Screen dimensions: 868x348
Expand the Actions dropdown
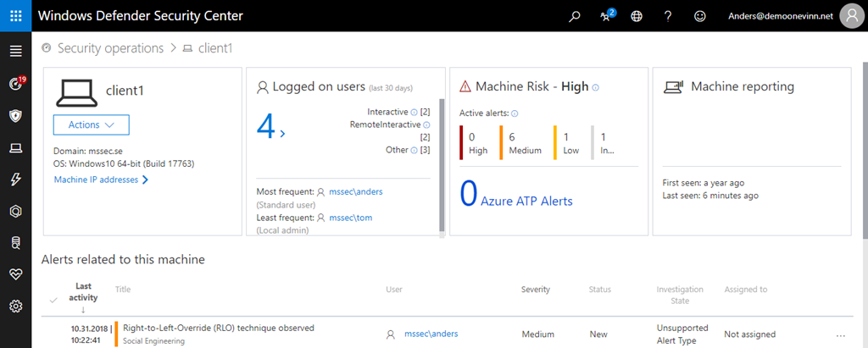[x=91, y=125]
